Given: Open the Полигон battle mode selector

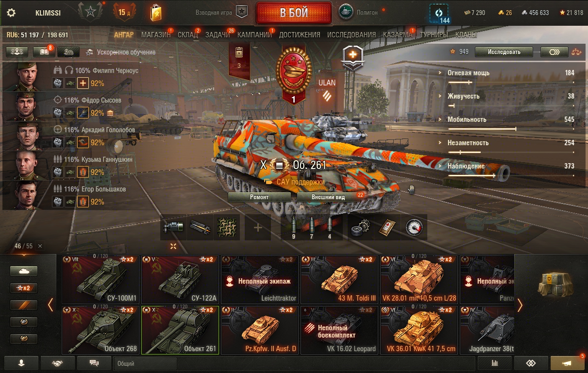Looking at the screenshot, I should (x=360, y=13).
